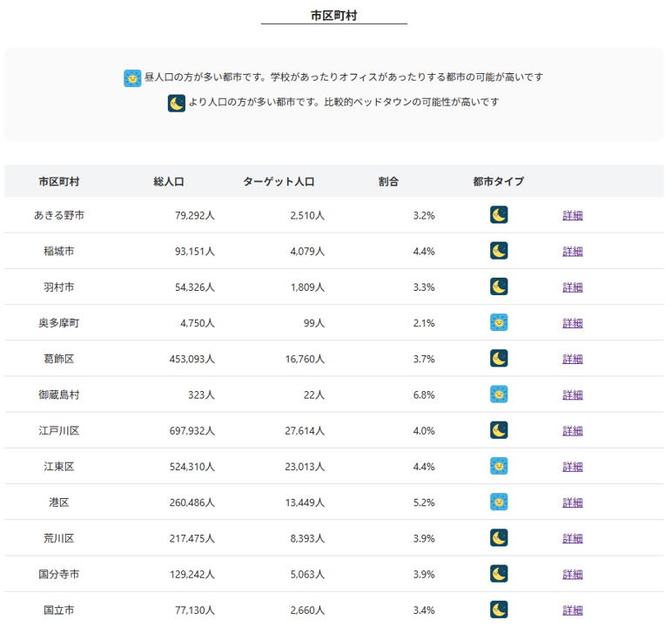Image resolution: width=672 pixels, height=627 pixels.
Task: Select the 市区町村 heading at top
Action: pyautogui.click(x=334, y=15)
